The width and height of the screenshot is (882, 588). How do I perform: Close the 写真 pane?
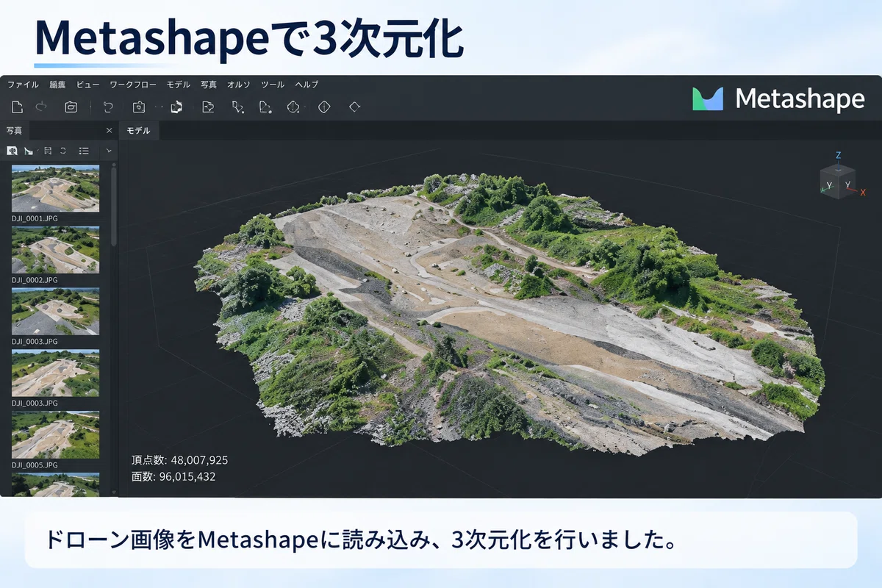pyautogui.click(x=110, y=131)
